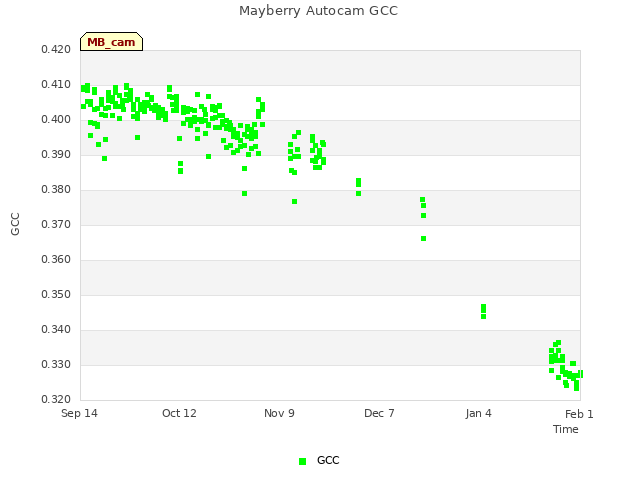
Task: Click the 0.420 y-axis label
Action: click(56, 49)
